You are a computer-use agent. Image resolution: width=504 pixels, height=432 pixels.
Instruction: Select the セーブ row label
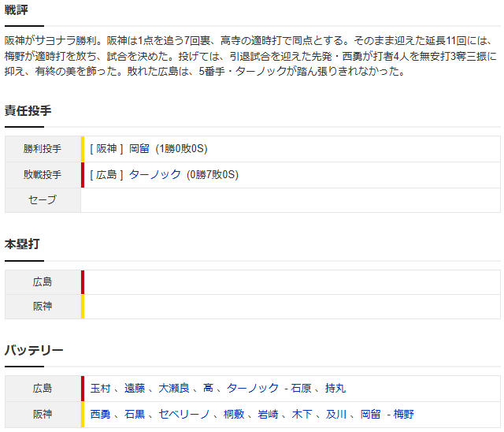[x=43, y=200]
